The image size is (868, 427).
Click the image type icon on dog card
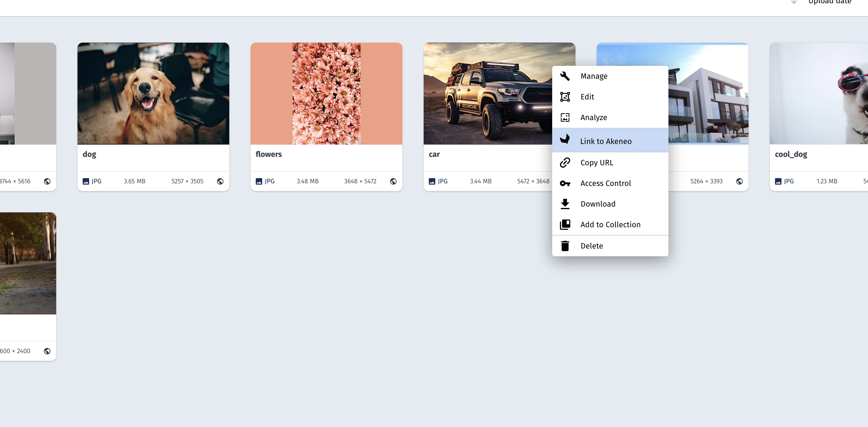pos(86,181)
